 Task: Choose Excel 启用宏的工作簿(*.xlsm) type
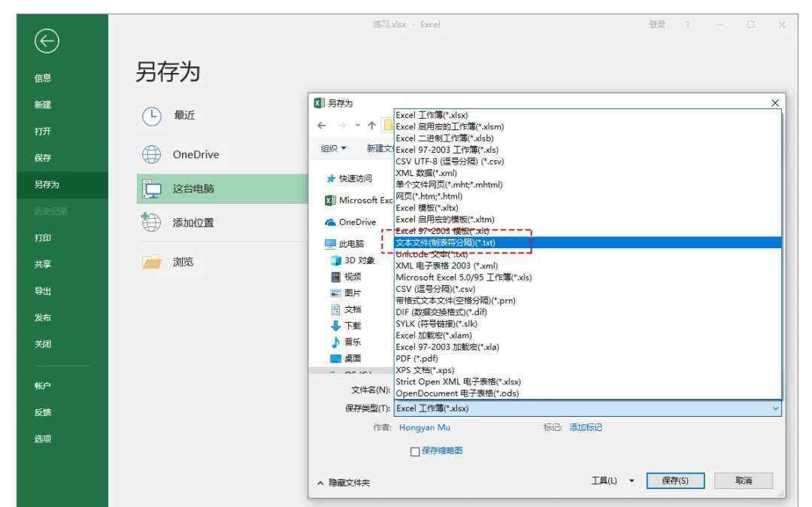point(588,127)
